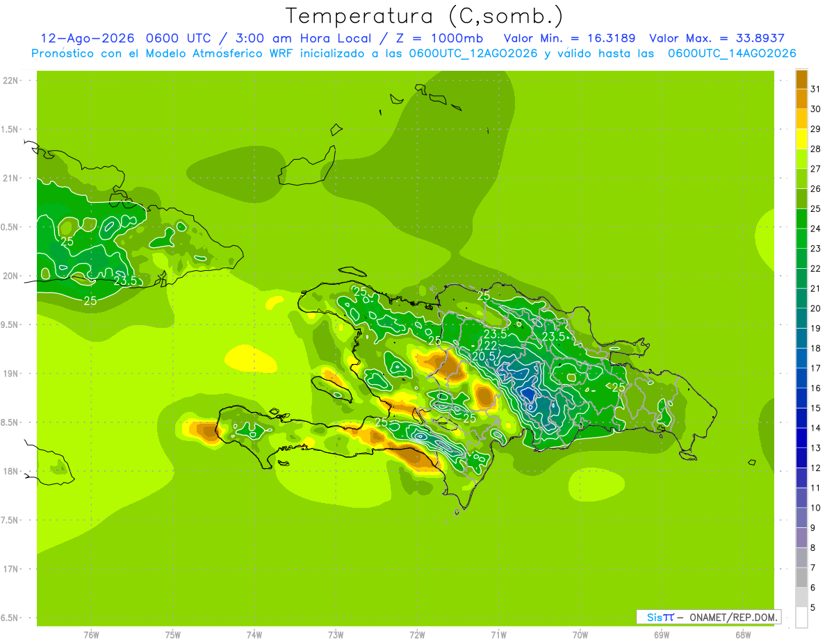Click the '17N' latitude axis label
This screenshot has height=644, width=834.
click(10, 570)
